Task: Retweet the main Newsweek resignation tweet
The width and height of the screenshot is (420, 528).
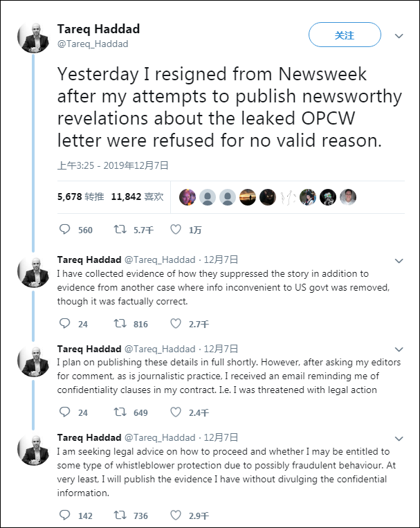Action: click(x=119, y=230)
